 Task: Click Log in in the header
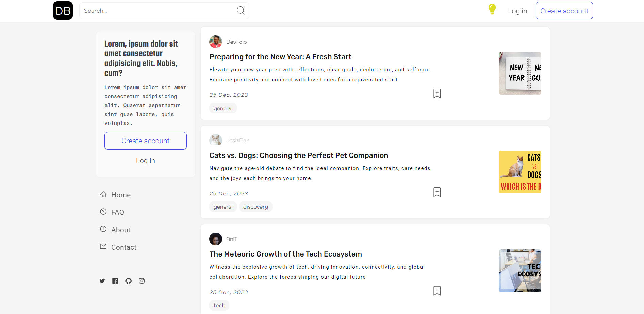[x=517, y=11]
